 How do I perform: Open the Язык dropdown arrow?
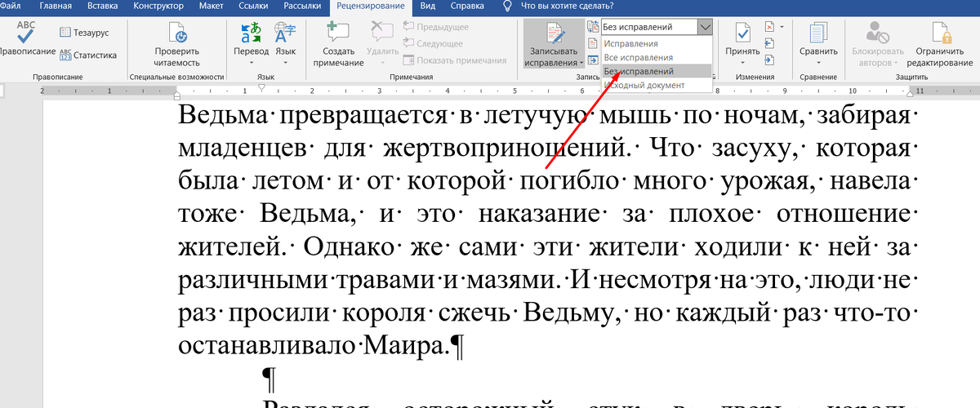[x=285, y=63]
